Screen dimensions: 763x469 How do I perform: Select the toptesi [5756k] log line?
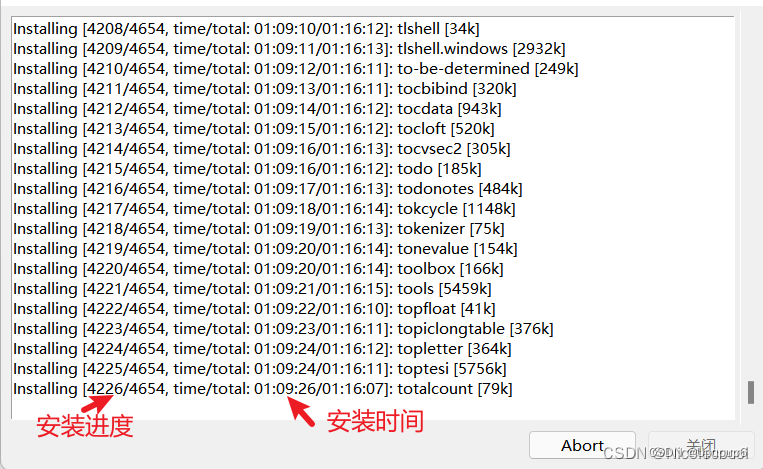click(260, 369)
